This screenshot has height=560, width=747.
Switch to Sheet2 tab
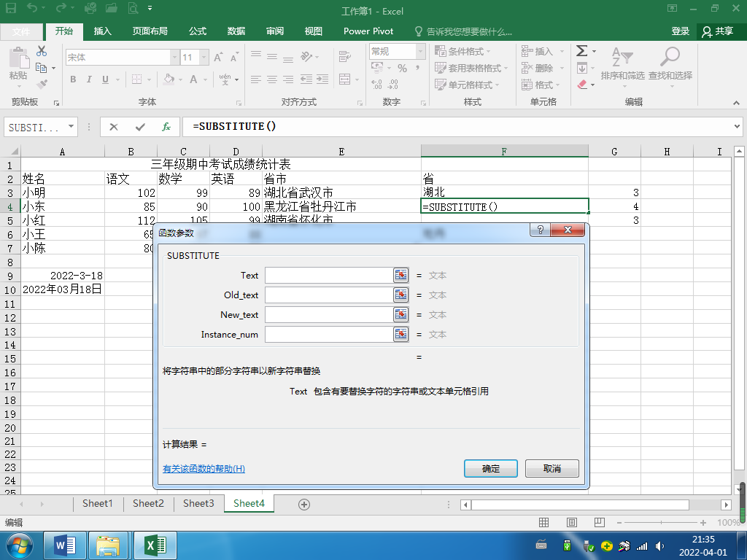tap(148, 503)
